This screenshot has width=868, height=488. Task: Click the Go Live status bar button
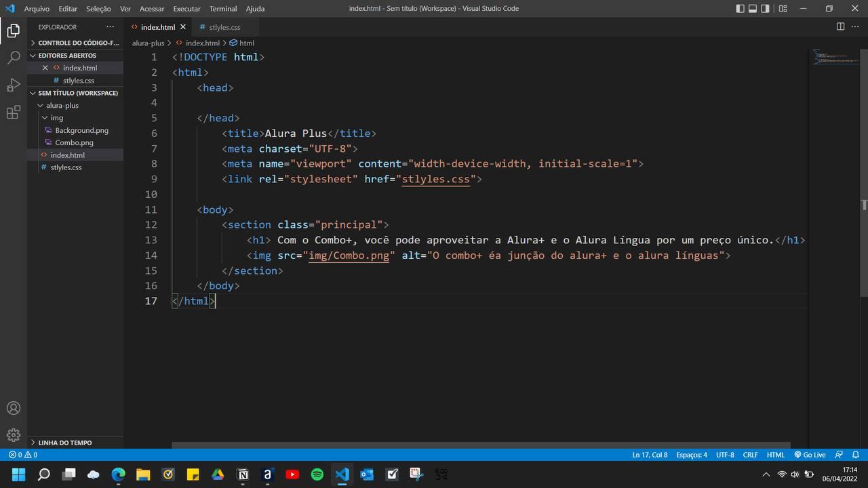click(810, 455)
